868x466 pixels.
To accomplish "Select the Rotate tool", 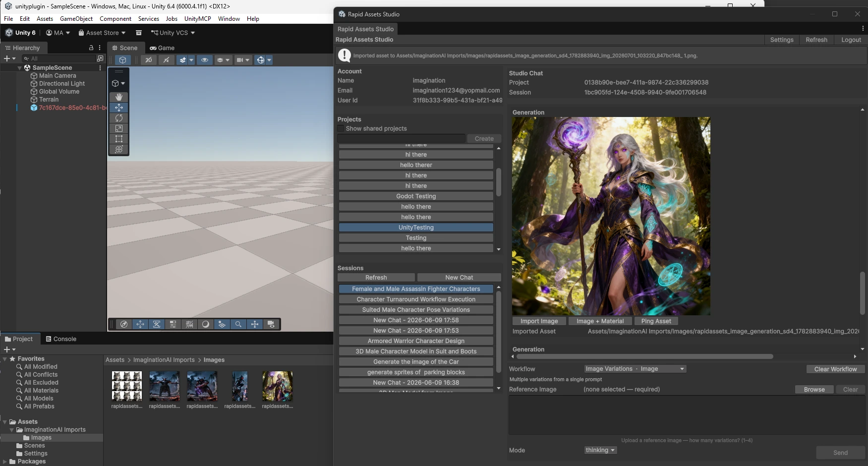I will 119,118.
